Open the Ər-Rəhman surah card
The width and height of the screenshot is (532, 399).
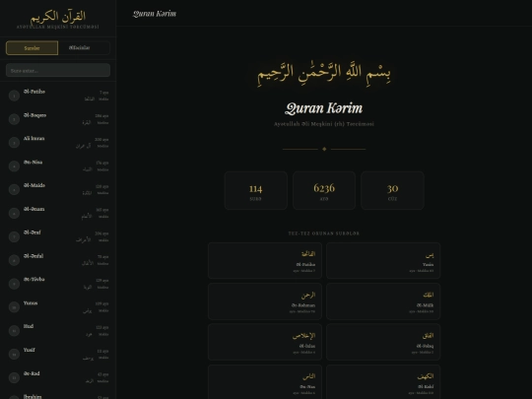pos(265,301)
